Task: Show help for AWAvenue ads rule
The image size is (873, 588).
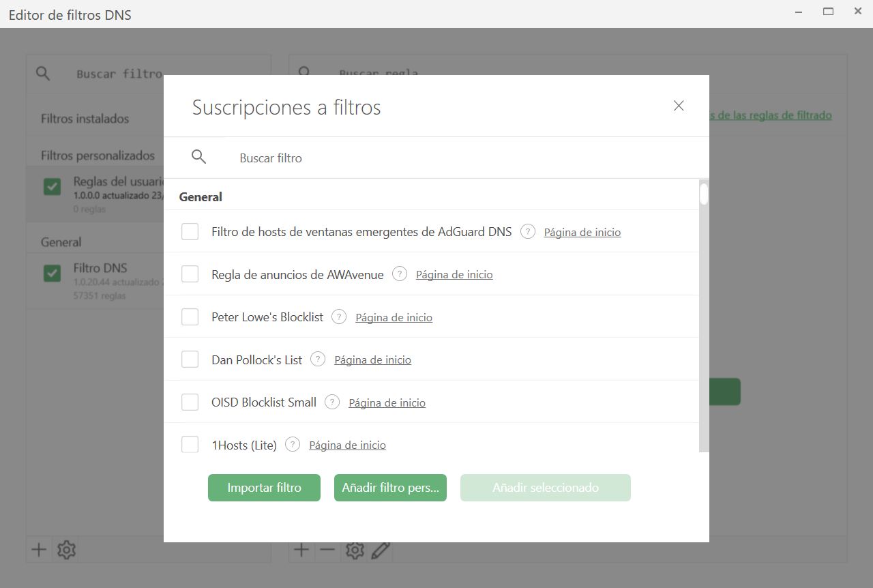Action: pos(400,274)
